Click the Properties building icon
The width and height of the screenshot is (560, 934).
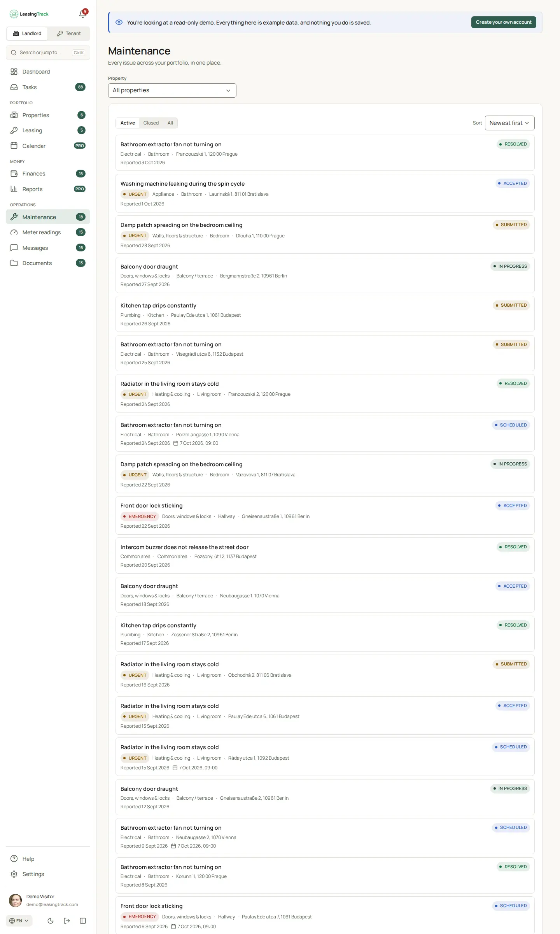click(14, 115)
